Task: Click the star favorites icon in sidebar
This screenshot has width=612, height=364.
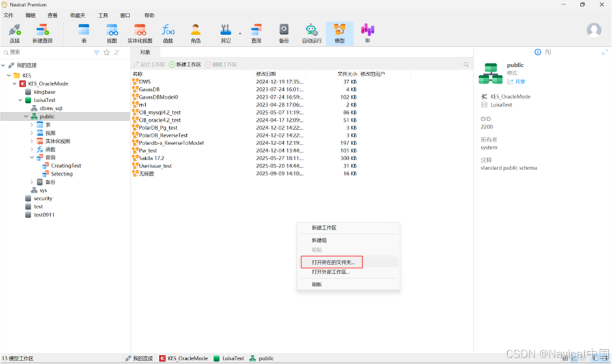Action: pyautogui.click(x=107, y=52)
